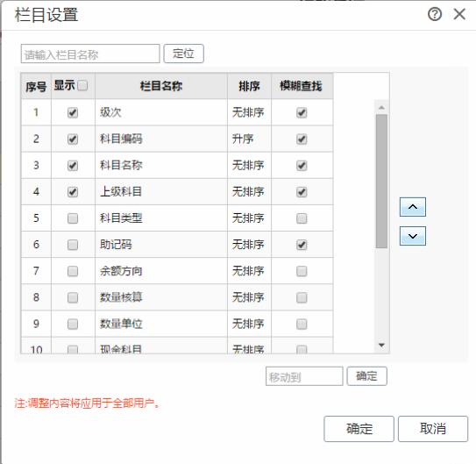Uncheck 显示 checkbox for 级次 row

(x=73, y=112)
